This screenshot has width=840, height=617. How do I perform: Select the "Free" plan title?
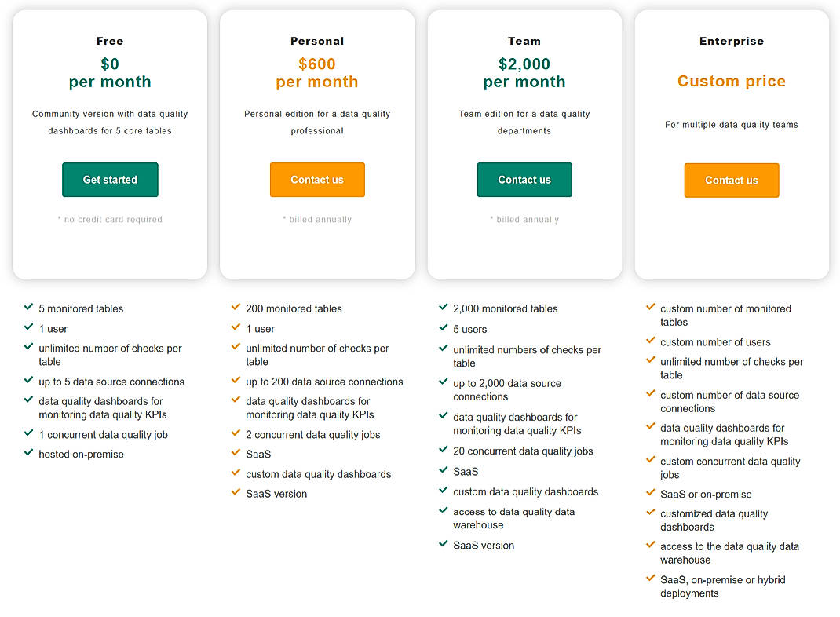pos(110,40)
